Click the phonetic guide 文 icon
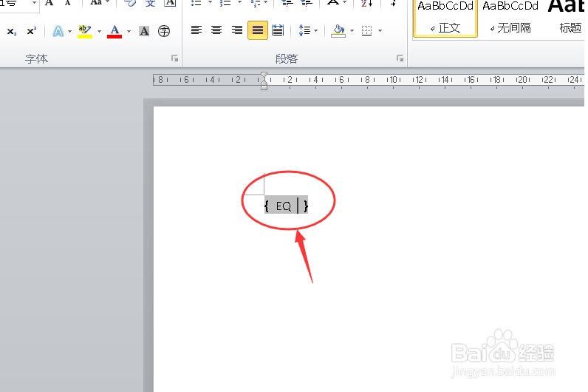 [x=150, y=3]
